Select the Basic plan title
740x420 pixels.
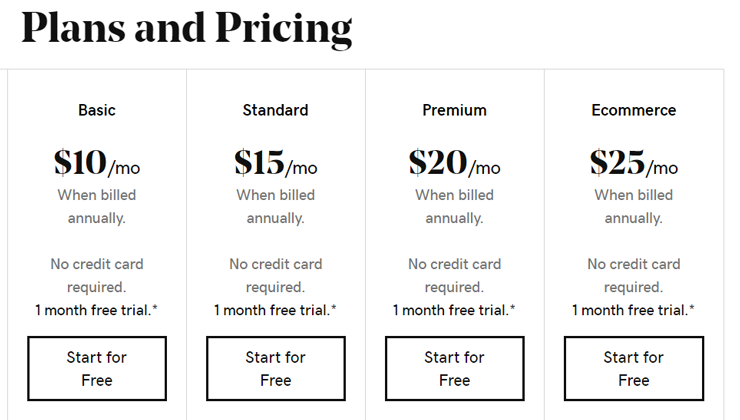click(x=97, y=110)
